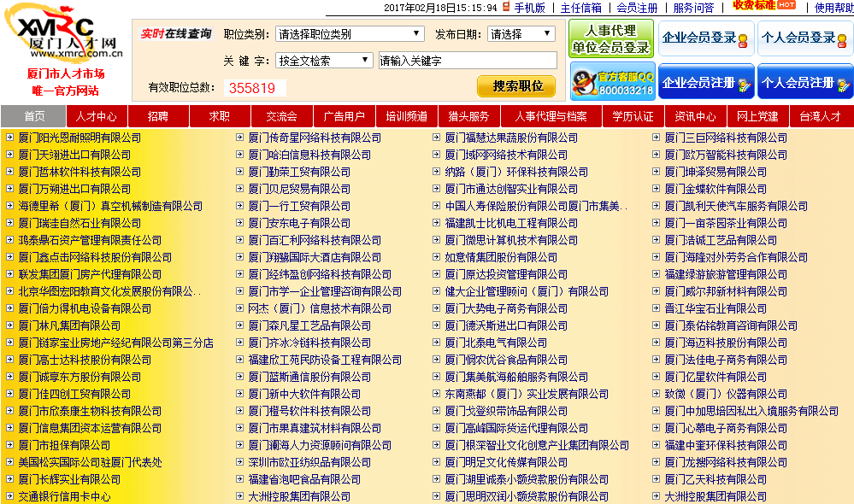This screenshot has width=854, height=504.
Task: Open company link 厦门大势电子商务有限公司
Action: click(x=506, y=308)
